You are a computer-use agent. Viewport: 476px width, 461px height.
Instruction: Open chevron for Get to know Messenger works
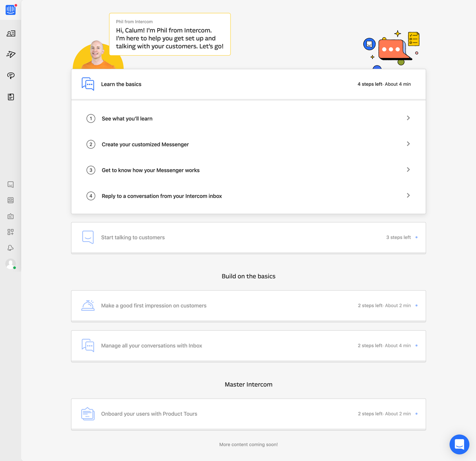pyautogui.click(x=408, y=170)
